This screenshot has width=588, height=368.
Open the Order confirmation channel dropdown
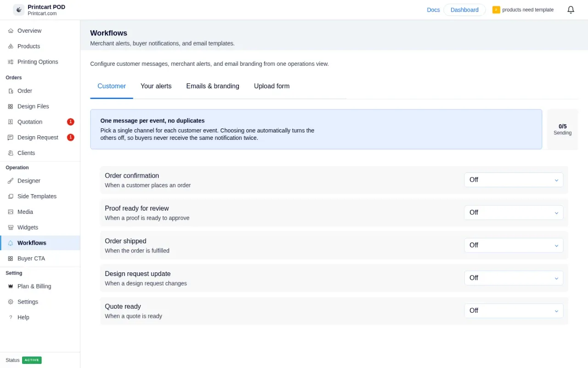pos(514,180)
